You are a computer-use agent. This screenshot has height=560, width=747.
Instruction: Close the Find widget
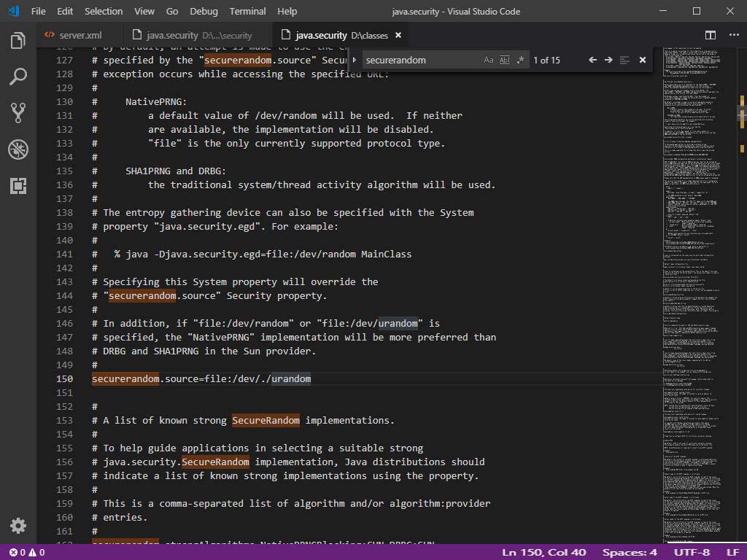tap(641, 61)
